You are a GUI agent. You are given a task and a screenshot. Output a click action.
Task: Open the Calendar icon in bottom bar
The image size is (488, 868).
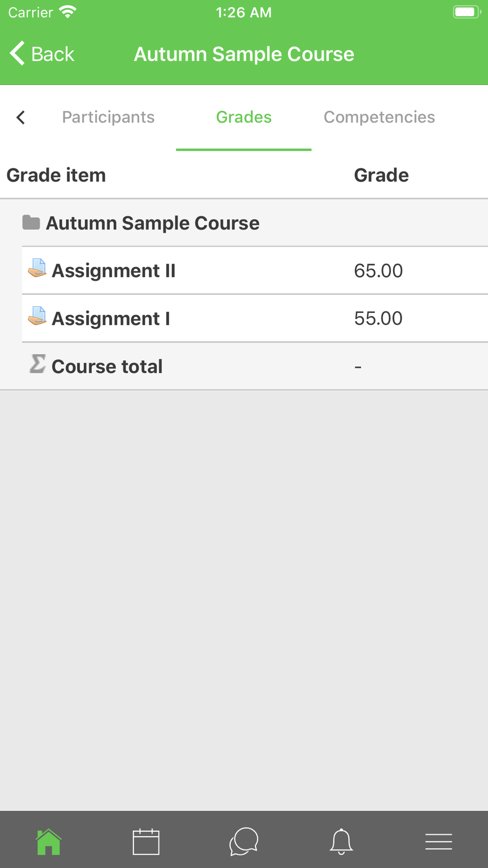[x=146, y=842]
